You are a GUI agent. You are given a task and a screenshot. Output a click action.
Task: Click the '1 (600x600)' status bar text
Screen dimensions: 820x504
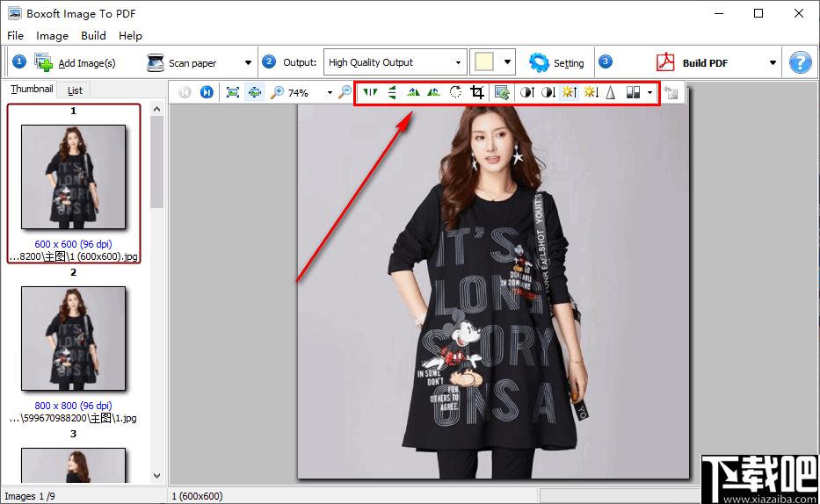point(197,496)
